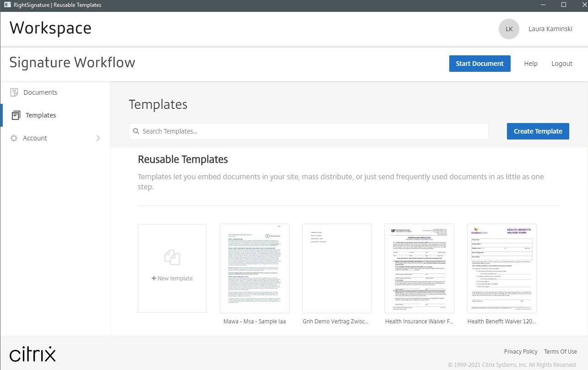
Task: Click the RightSignature window app icon
Action: pos(7,5)
